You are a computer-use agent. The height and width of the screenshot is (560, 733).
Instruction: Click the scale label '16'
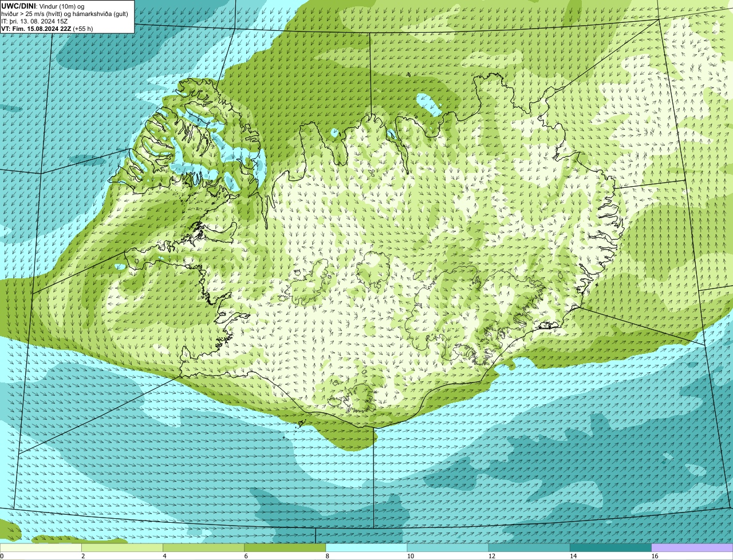[x=655, y=556]
